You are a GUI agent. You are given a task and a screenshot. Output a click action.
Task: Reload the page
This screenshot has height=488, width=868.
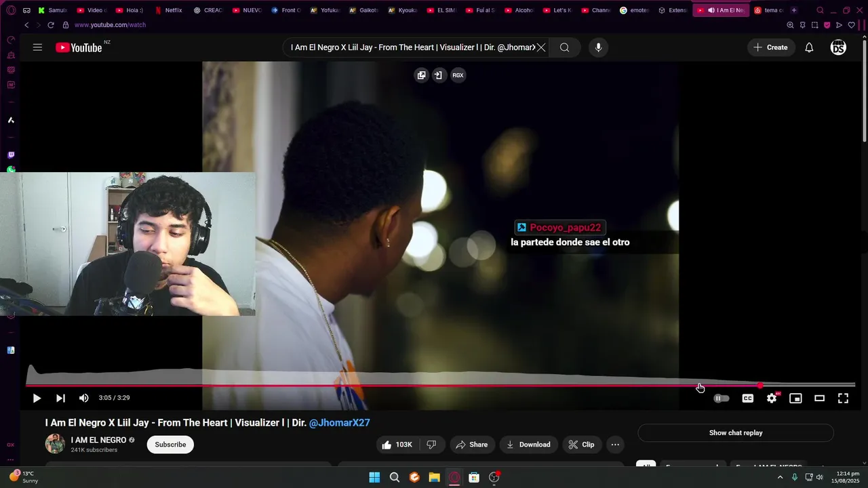click(x=50, y=25)
